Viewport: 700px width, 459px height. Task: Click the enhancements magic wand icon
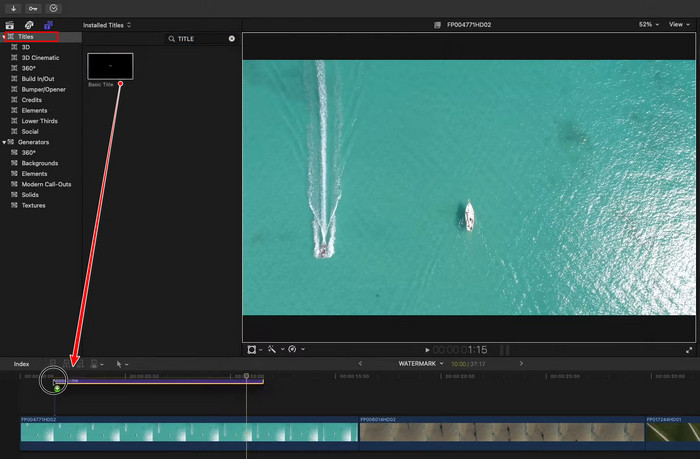pos(272,349)
